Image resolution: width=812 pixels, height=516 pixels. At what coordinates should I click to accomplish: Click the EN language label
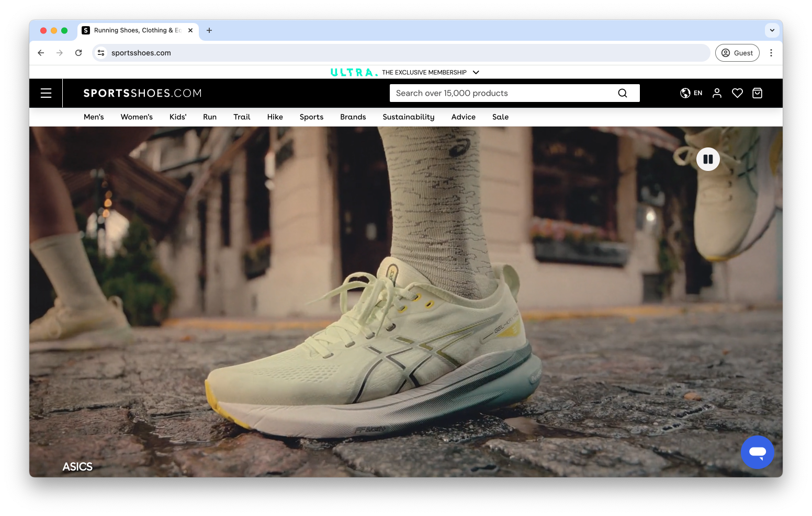pyautogui.click(x=698, y=93)
